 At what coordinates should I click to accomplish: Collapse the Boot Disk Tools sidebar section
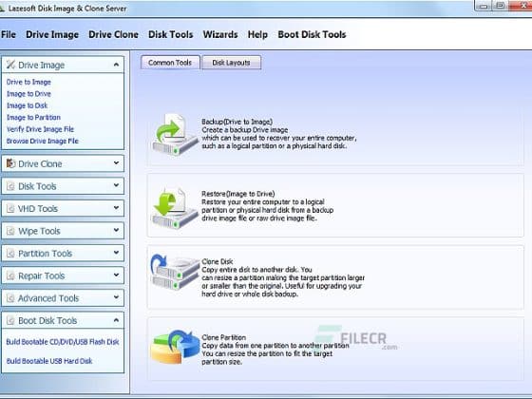[116, 320]
